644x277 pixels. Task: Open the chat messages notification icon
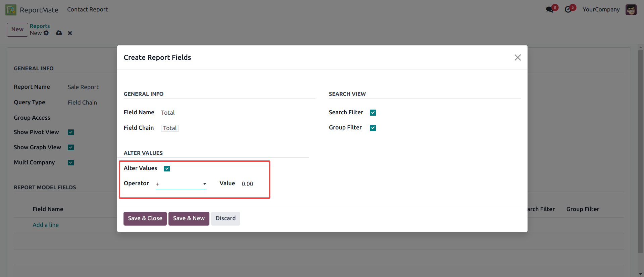click(550, 9)
